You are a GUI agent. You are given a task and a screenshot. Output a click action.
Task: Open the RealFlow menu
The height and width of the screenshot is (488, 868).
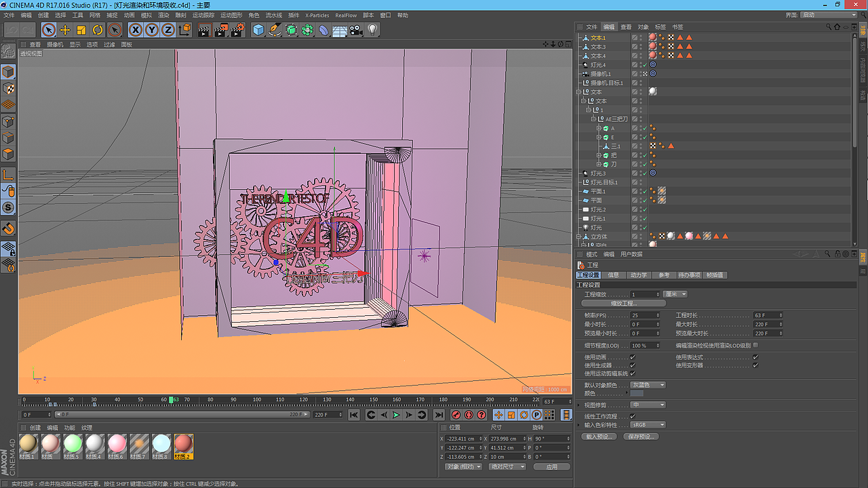(346, 15)
